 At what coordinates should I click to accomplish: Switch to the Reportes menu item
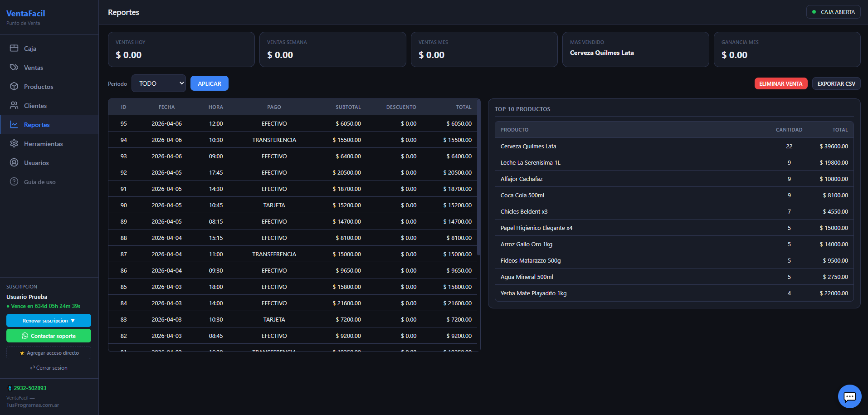pyautogui.click(x=37, y=125)
